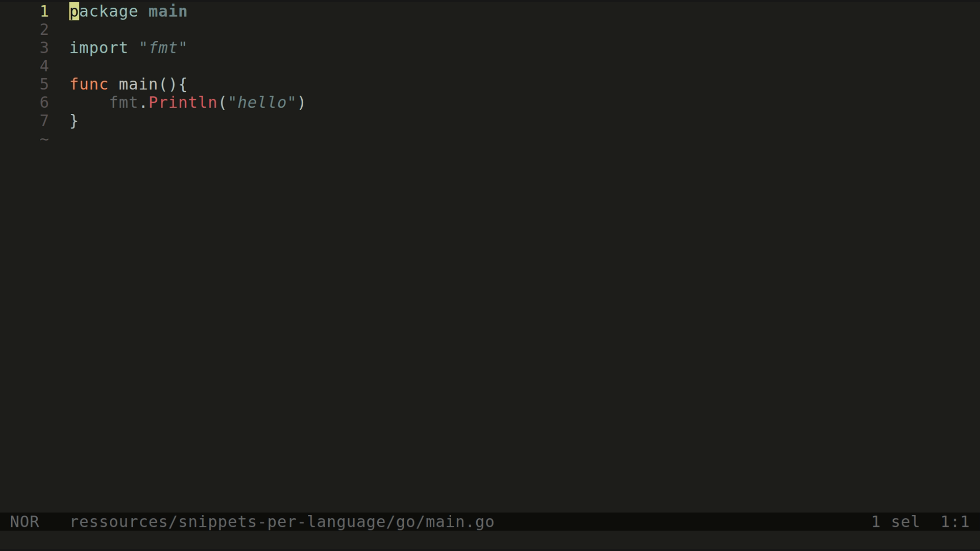Click the 'package' keyword on line 1
This screenshot has width=980, height=551.
104,12
